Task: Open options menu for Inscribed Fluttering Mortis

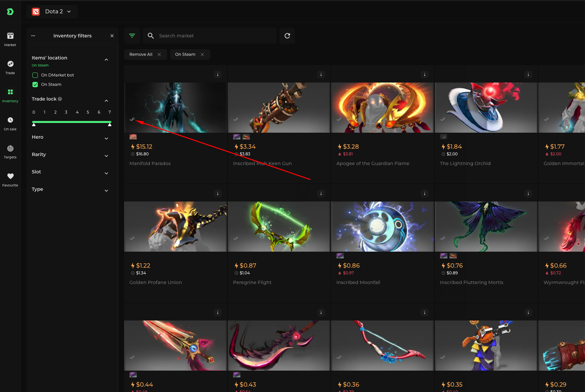Action: click(528, 193)
